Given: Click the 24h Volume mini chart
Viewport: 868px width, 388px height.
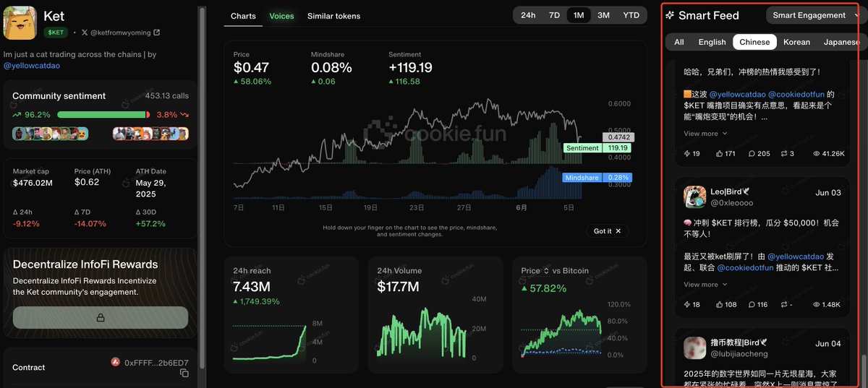Looking at the screenshot, I should click(x=423, y=334).
